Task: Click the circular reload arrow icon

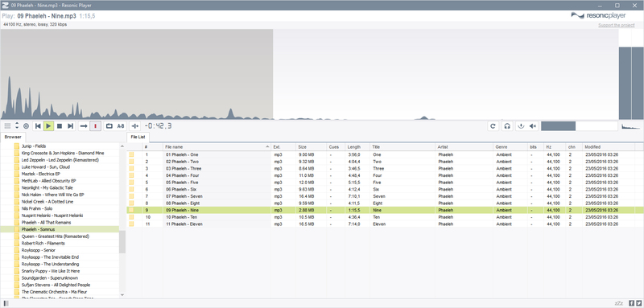Action: 493,126
